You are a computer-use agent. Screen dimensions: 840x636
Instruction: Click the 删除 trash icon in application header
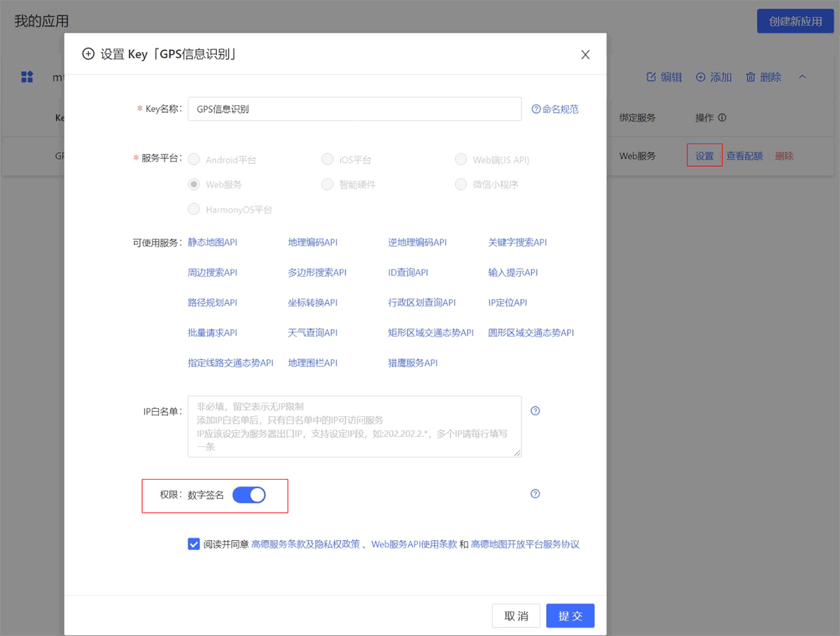point(750,77)
